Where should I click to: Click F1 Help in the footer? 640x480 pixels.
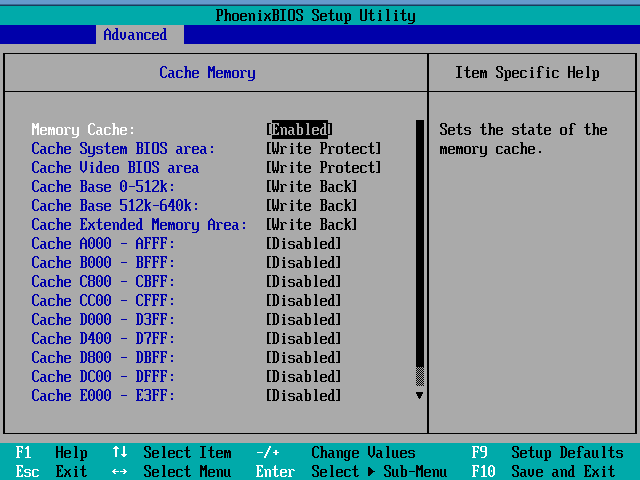(51, 452)
